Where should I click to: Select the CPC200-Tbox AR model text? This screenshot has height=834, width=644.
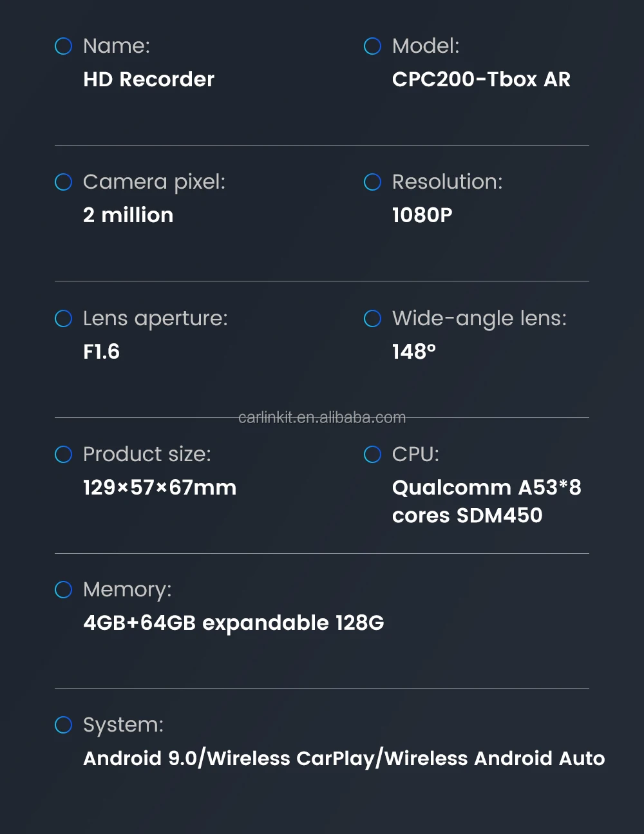pyautogui.click(x=481, y=79)
